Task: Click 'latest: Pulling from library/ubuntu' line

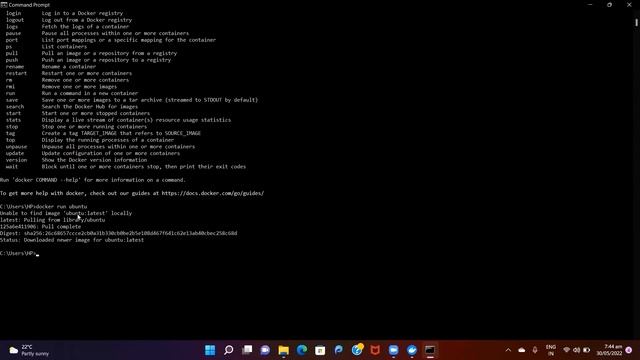Action: click(x=52, y=220)
